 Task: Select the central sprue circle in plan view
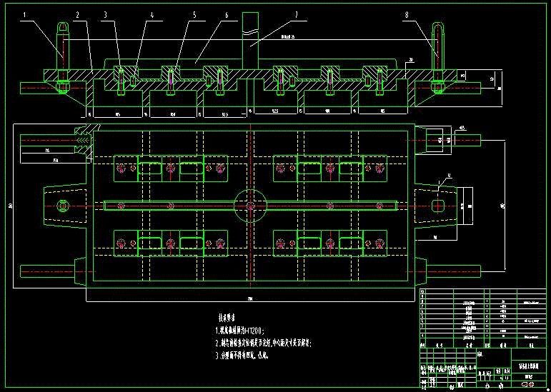click(250, 206)
